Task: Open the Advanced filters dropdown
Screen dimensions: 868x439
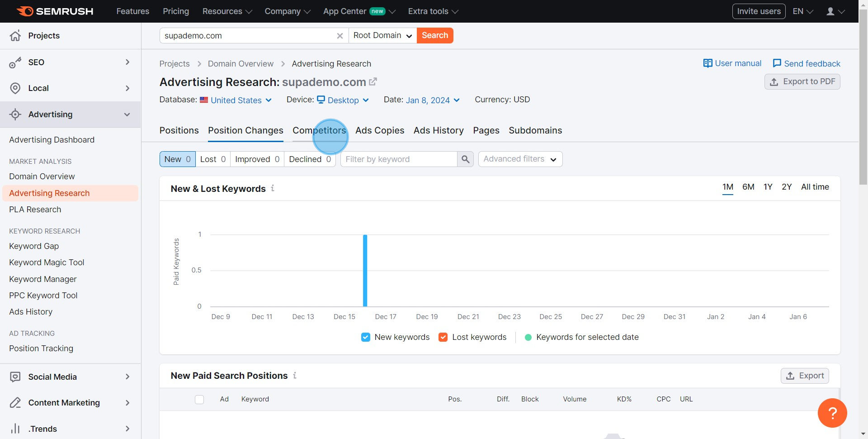Action: coord(520,159)
